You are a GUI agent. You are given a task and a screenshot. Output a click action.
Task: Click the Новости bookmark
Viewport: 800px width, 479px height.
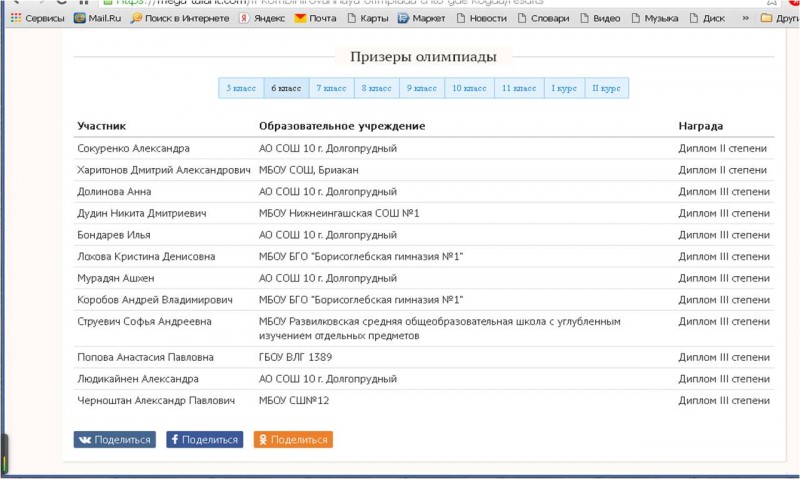tap(481, 18)
